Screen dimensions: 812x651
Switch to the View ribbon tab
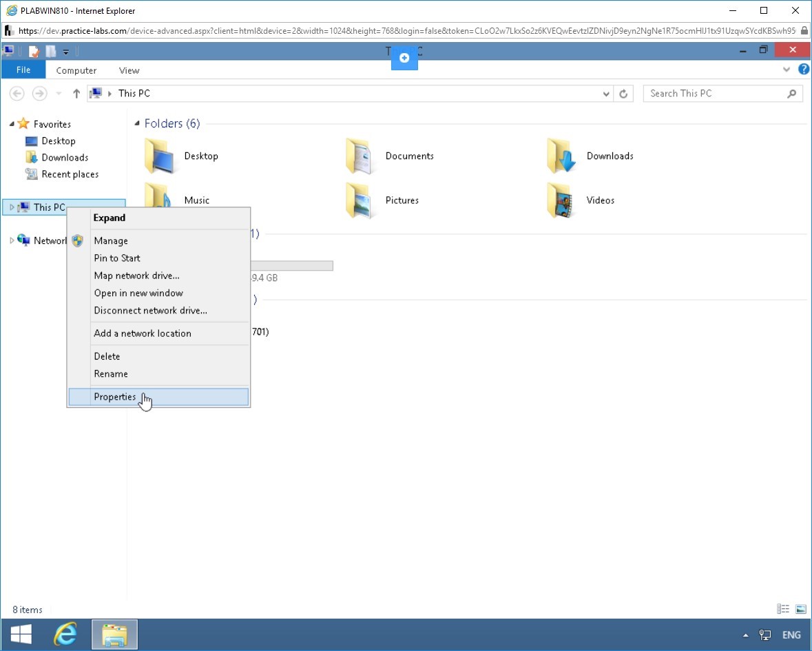click(x=129, y=70)
